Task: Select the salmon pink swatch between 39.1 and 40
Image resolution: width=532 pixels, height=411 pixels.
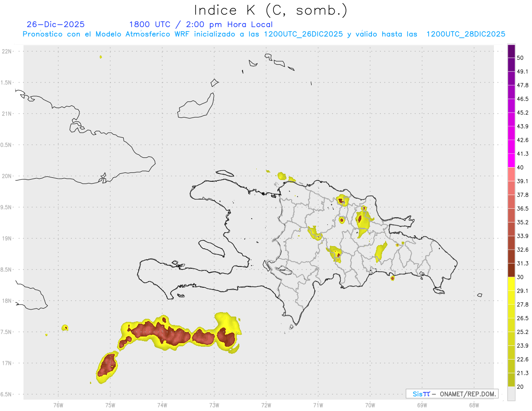Action: pos(511,174)
